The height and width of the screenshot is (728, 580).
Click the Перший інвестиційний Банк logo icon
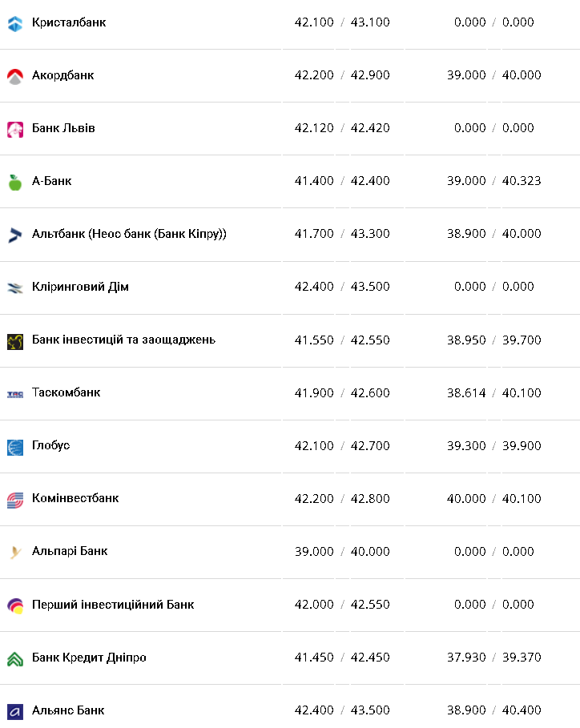pyautogui.click(x=14, y=606)
